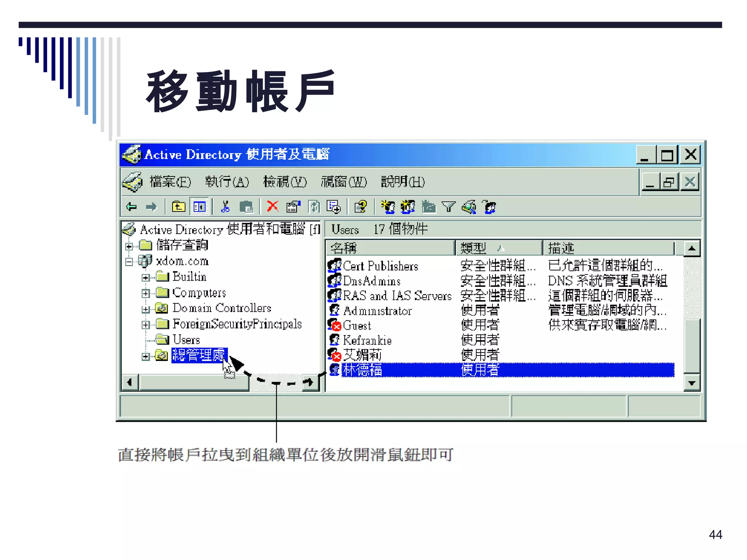
Task: Click the Add to group icon
Action: [489, 207]
